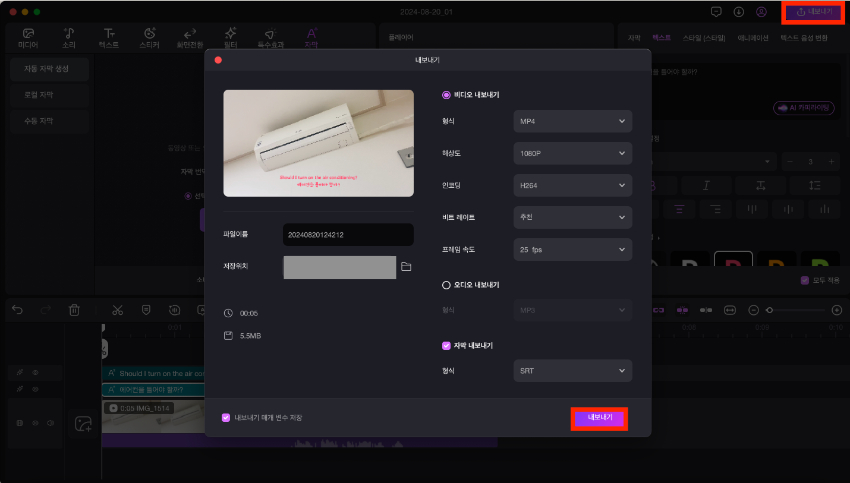Click the undo arrow in timeline toolbar
Viewport: 850px width, 483px height.
pos(17,310)
